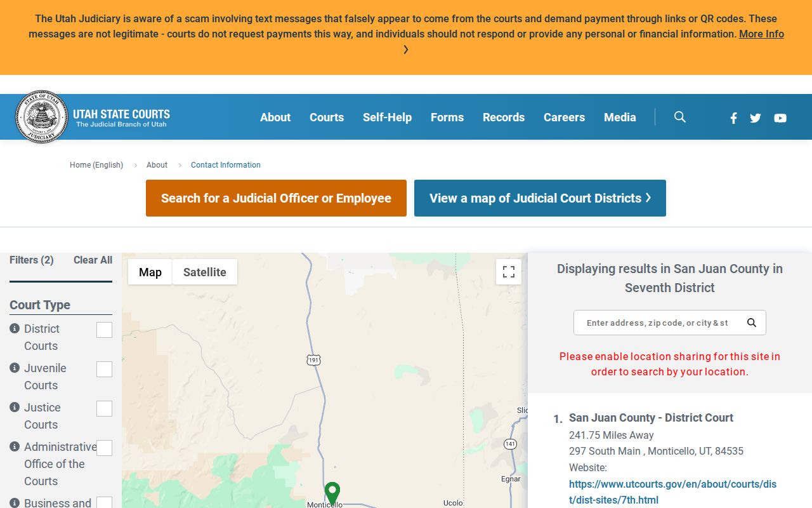Open the Utah Courts YouTube icon

pyautogui.click(x=780, y=117)
